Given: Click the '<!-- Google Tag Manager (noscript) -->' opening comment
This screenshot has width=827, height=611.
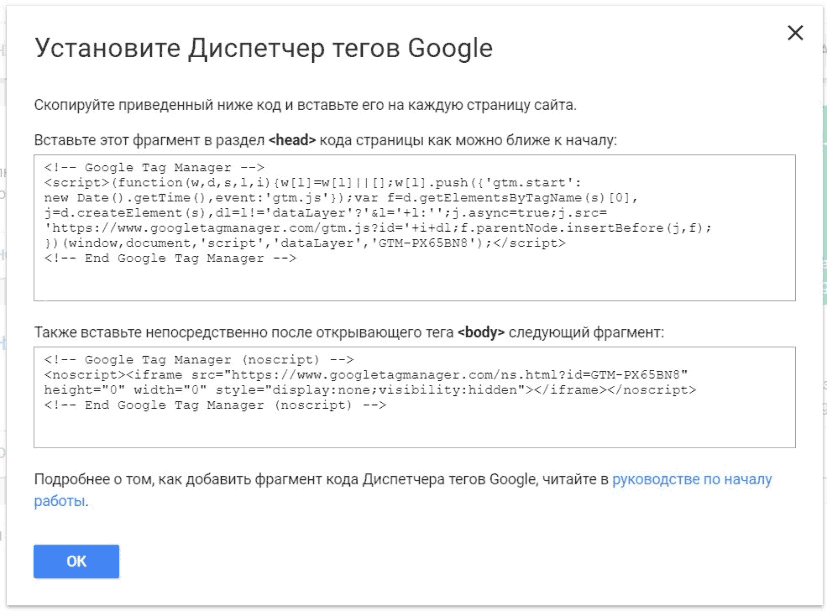Looking at the screenshot, I should click(x=199, y=360).
